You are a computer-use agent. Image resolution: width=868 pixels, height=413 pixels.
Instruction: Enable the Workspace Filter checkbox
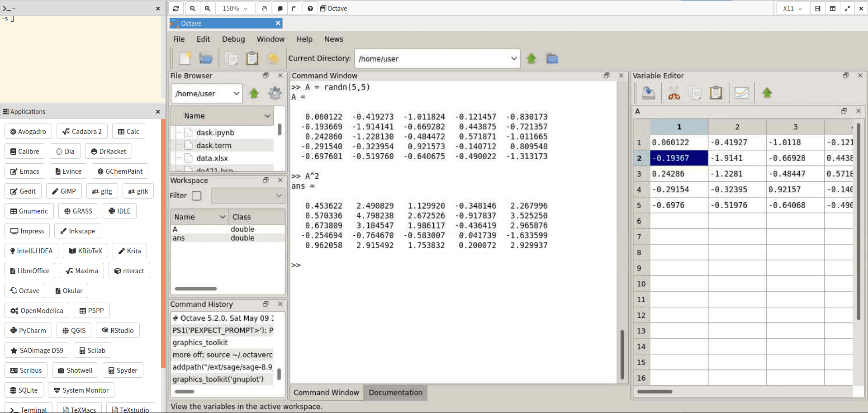(197, 196)
